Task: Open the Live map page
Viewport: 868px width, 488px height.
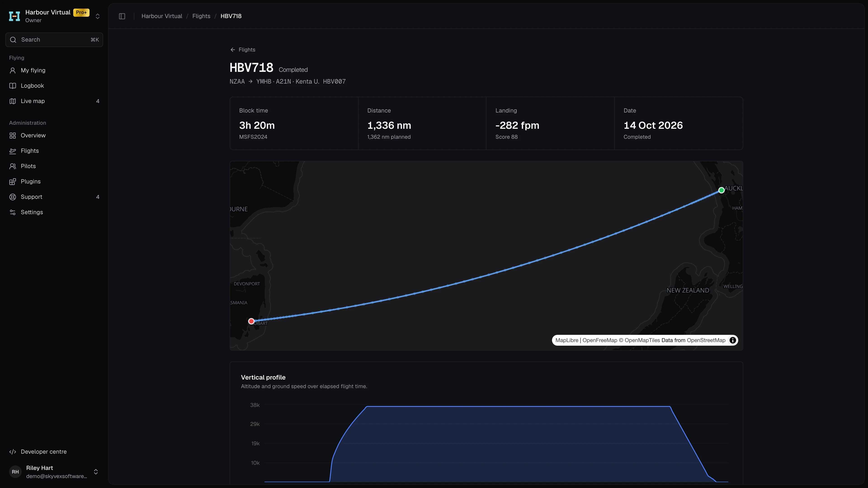Action: pyautogui.click(x=54, y=101)
